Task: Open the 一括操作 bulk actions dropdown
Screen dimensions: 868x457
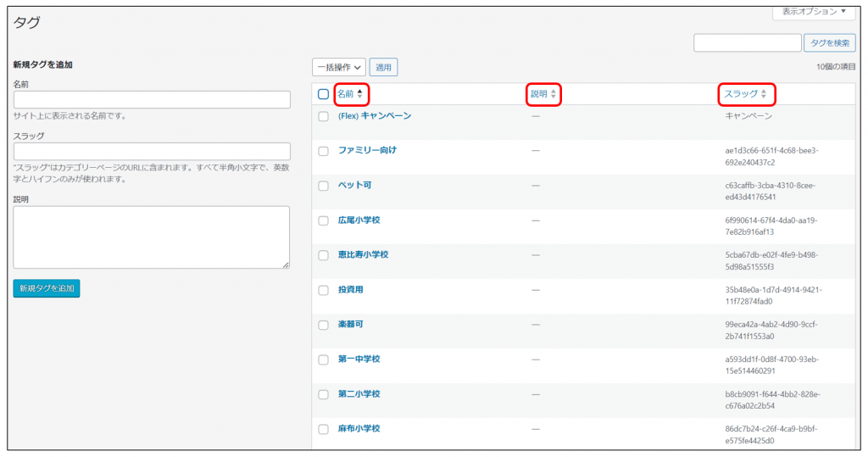Action: coord(339,67)
